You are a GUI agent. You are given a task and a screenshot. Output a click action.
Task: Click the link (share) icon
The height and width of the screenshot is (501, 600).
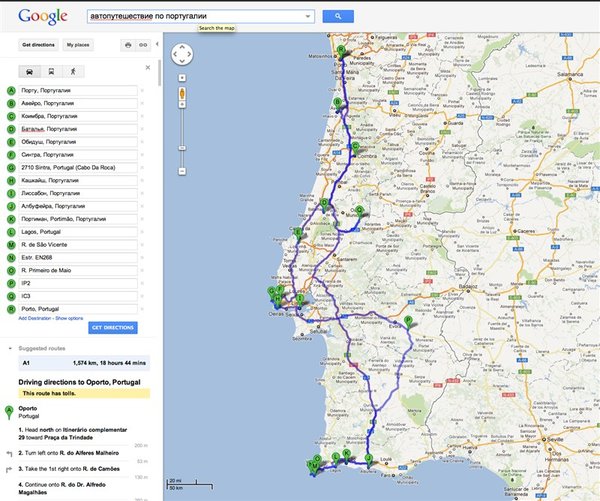point(144,45)
